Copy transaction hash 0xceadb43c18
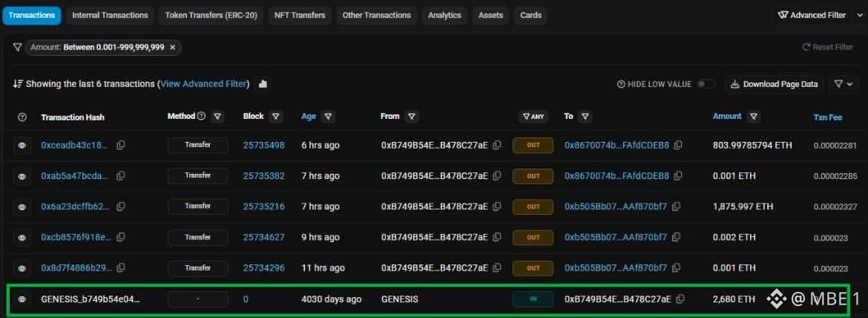The width and height of the screenshot is (868, 318). pyautogui.click(x=121, y=145)
